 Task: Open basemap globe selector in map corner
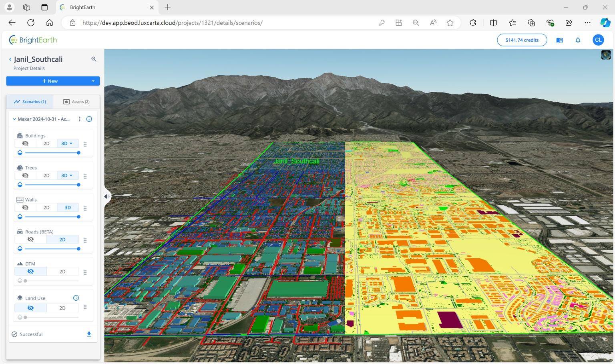point(606,55)
